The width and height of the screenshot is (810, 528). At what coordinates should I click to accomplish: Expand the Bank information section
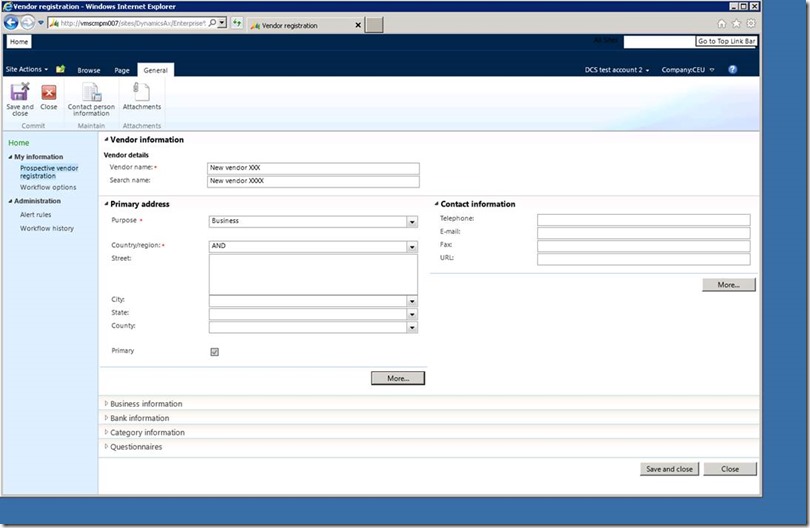click(139, 418)
